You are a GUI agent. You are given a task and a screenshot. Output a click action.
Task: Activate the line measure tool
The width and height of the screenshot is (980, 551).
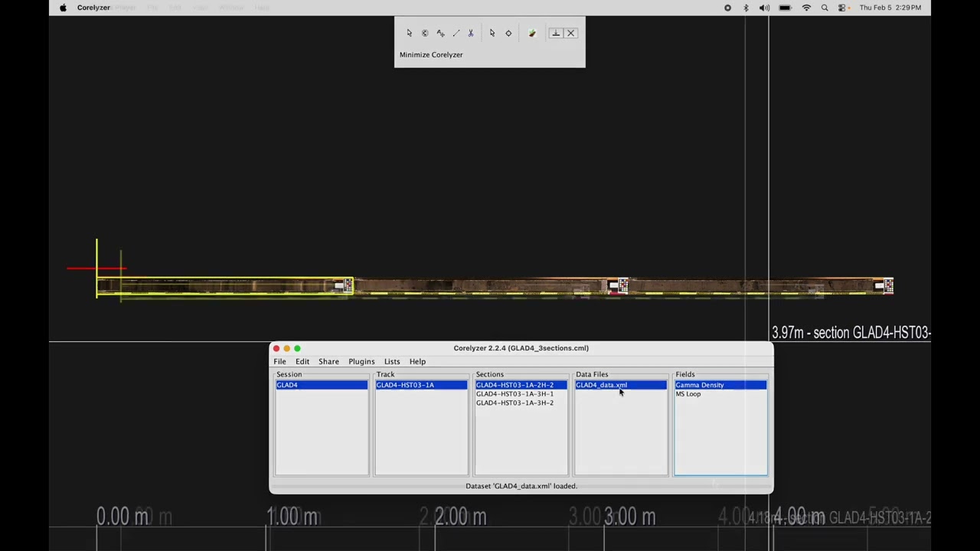(456, 33)
